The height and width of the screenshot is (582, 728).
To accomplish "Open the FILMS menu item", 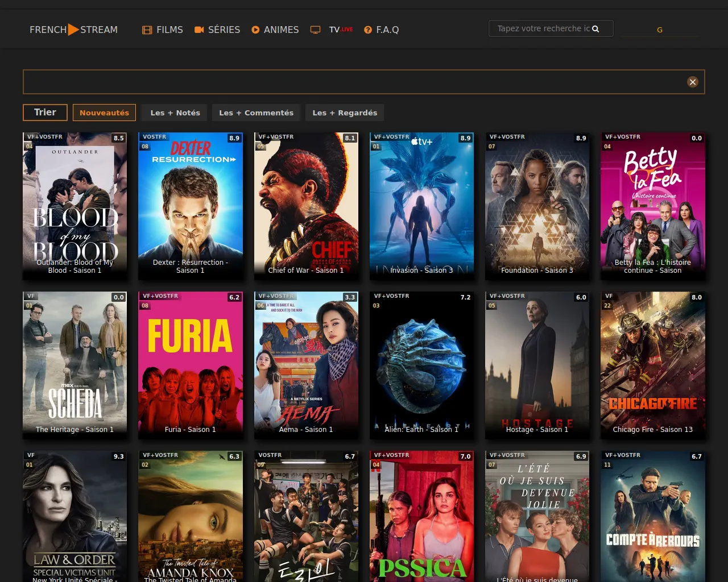I will click(169, 30).
